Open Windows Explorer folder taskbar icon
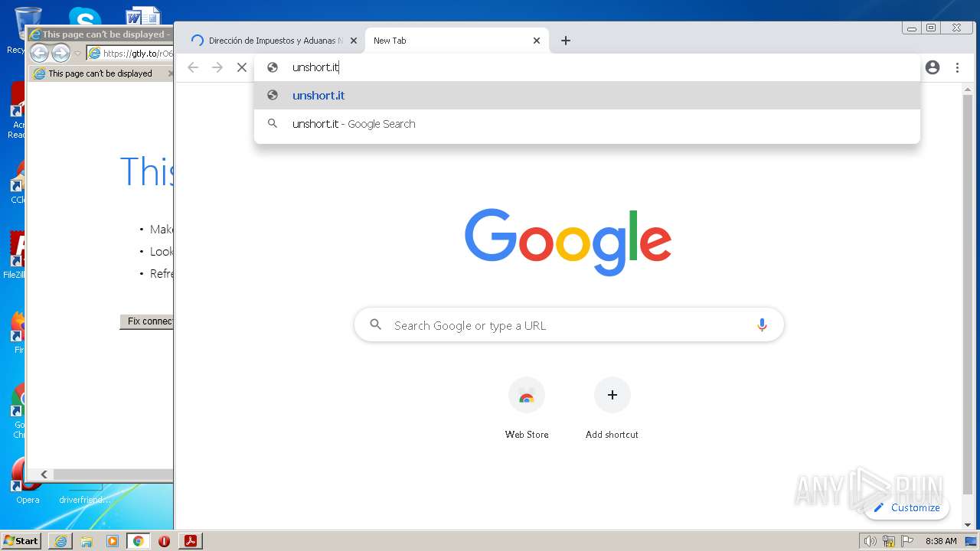Image resolution: width=980 pixels, height=551 pixels. tap(87, 541)
